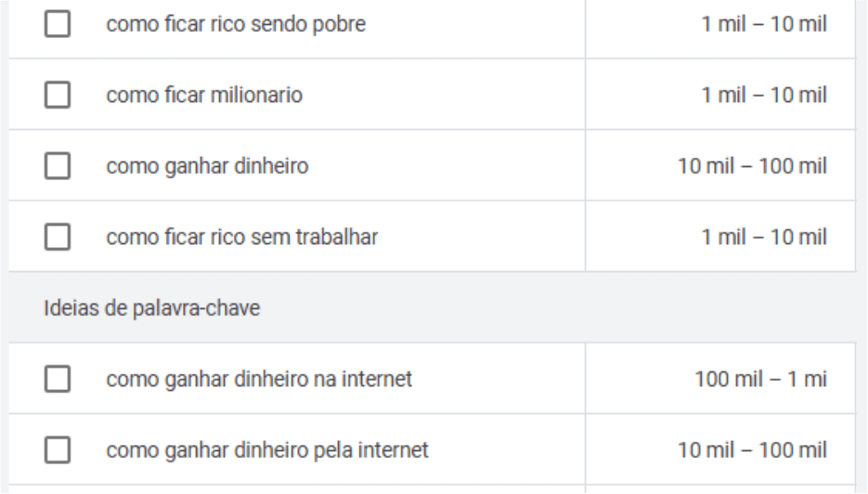Open the 'como ficar milionario' keyword
This screenshot has height=494, width=868.
tap(203, 96)
